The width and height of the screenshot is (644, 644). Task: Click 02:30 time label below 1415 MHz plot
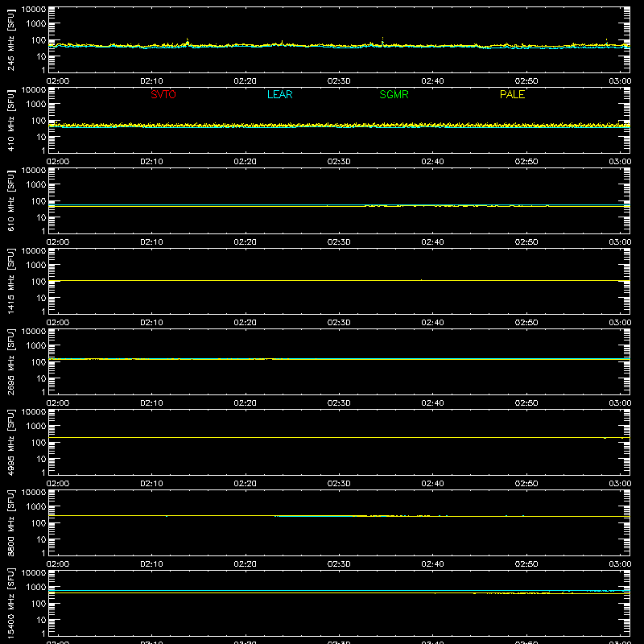tap(339, 323)
